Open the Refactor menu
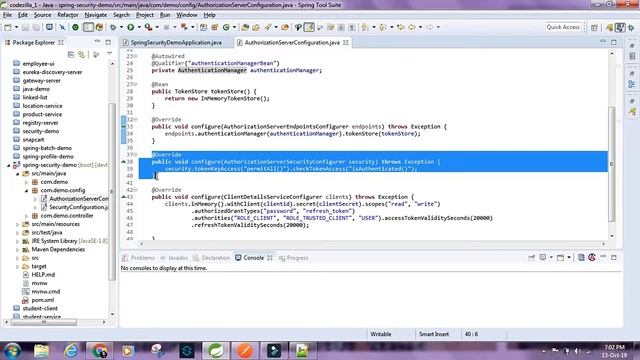Viewport: 640px width, 360px height. [x=68, y=15]
